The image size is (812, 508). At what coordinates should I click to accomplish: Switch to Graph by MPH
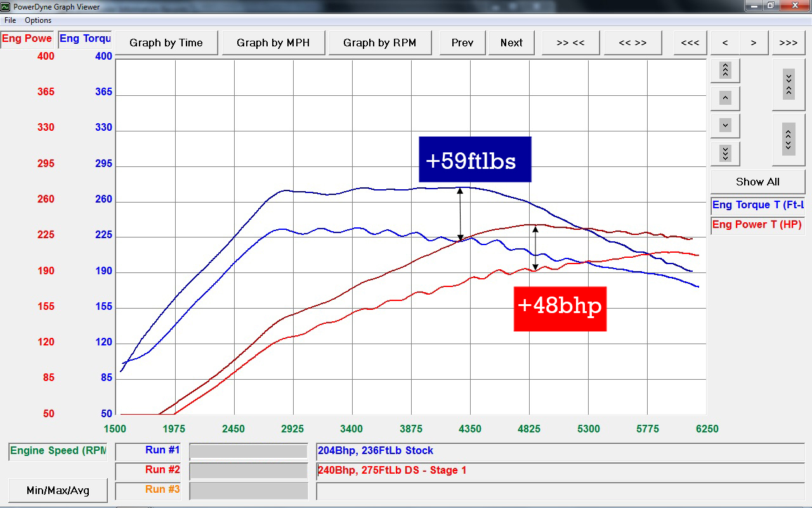[273, 43]
